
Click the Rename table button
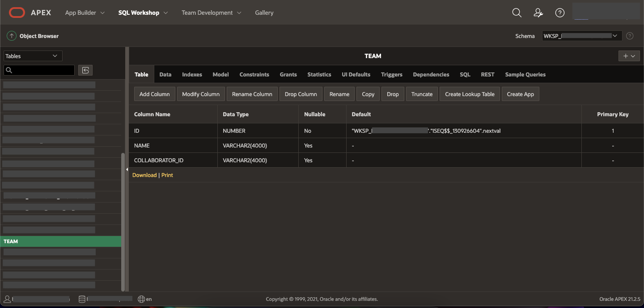(x=339, y=94)
